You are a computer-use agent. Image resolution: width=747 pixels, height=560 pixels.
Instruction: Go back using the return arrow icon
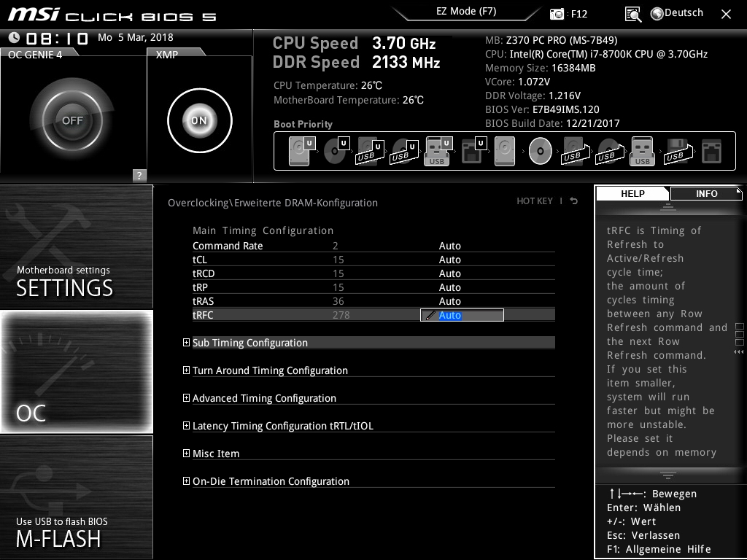click(x=574, y=201)
